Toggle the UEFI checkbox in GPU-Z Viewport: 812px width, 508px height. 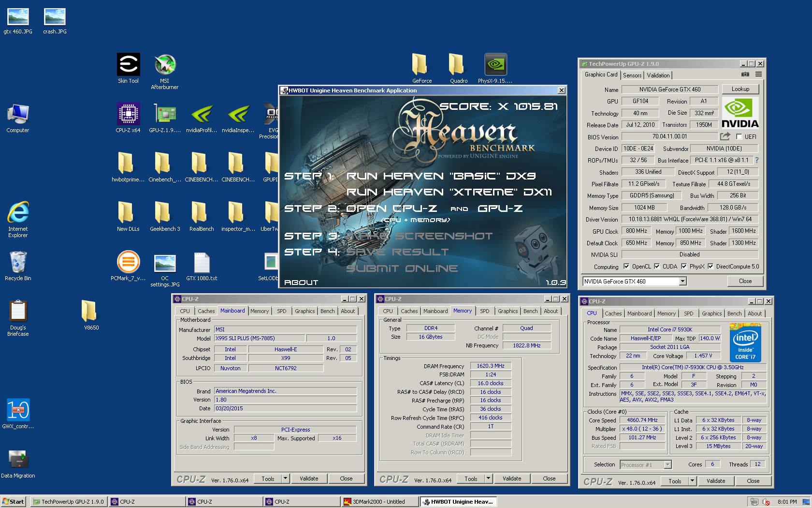click(x=739, y=137)
